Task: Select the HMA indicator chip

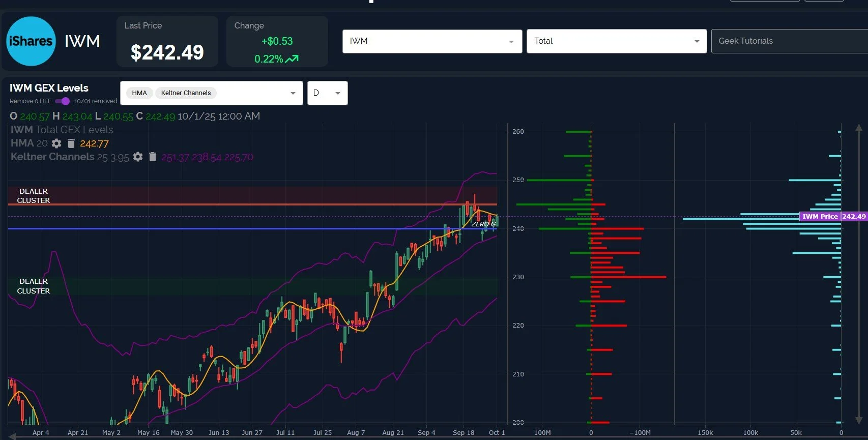Action: click(139, 93)
